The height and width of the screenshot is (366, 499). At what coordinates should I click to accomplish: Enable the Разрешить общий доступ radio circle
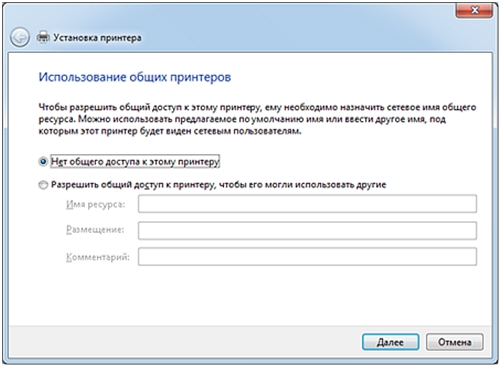(x=43, y=185)
